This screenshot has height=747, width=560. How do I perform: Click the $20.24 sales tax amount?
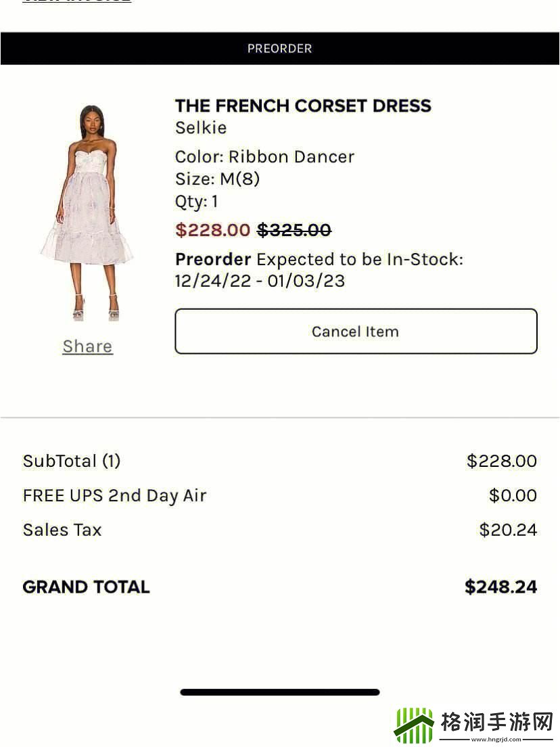[508, 529]
